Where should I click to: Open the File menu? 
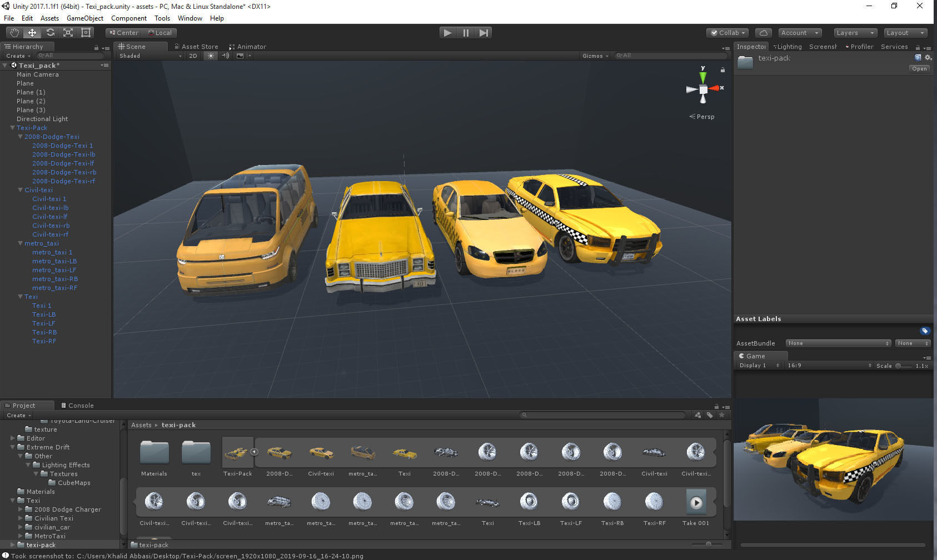click(9, 18)
